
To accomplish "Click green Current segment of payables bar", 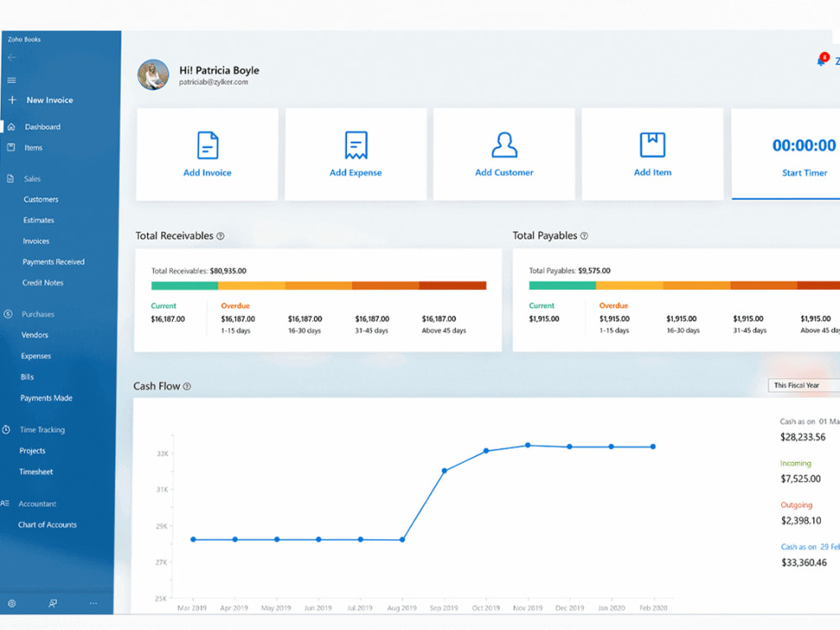I will pyautogui.click(x=563, y=286).
